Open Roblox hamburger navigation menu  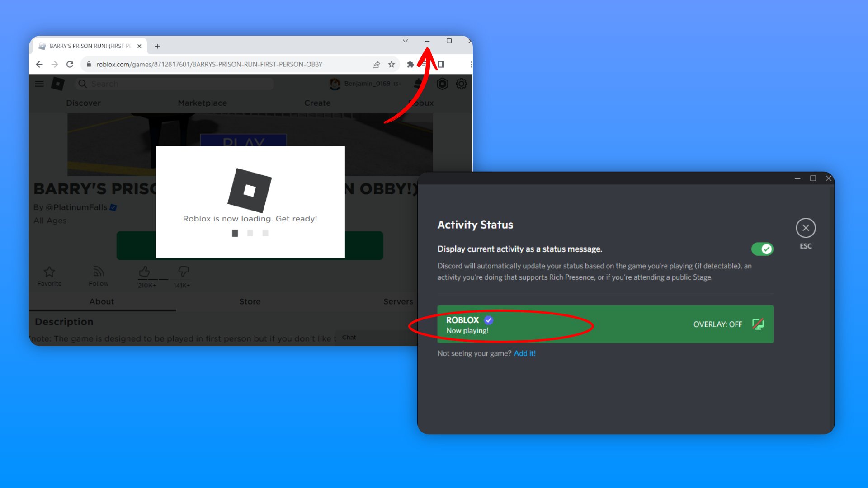coord(39,84)
